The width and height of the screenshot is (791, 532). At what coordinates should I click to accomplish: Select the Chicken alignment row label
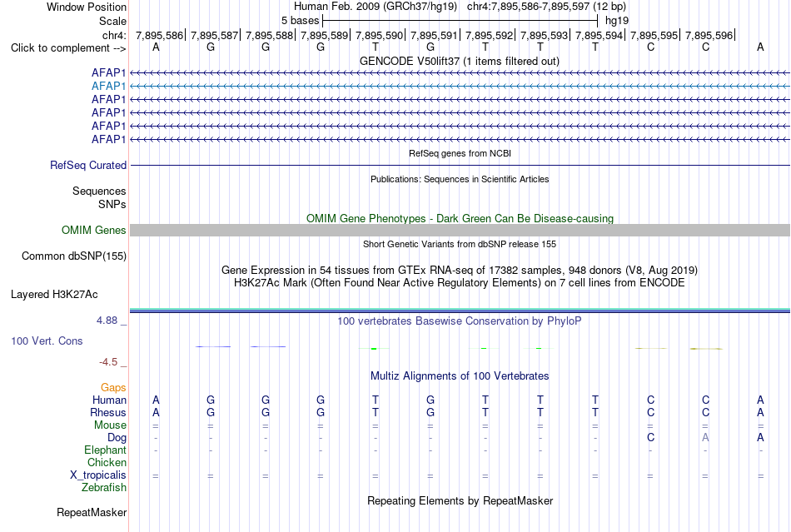pos(107,462)
